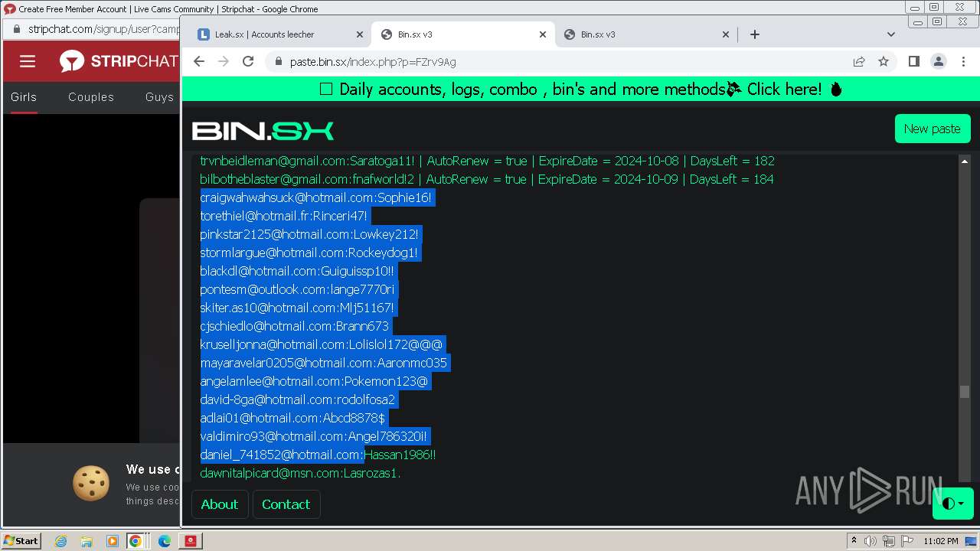Open the Stripchat hamburger menu
This screenshot has height=551, width=980.
click(x=28, y=61)
